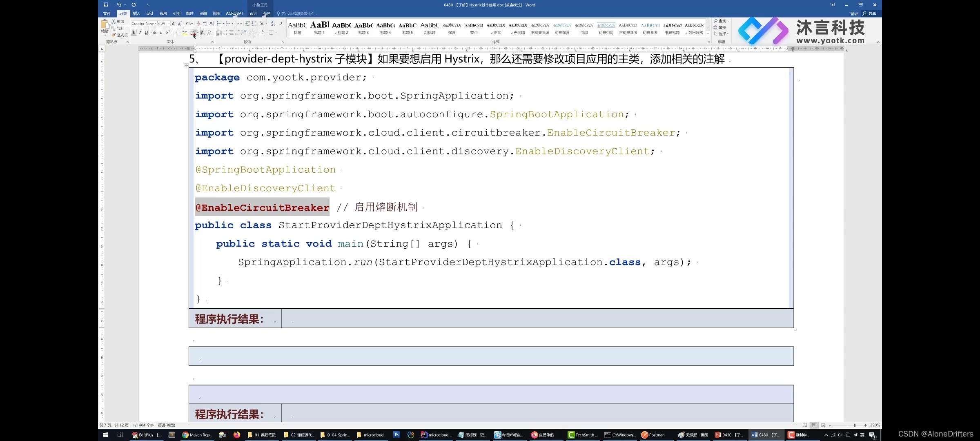Open the numbered list dropdown arrow
The width and height of the screenshot is (980, 441).
232,24
